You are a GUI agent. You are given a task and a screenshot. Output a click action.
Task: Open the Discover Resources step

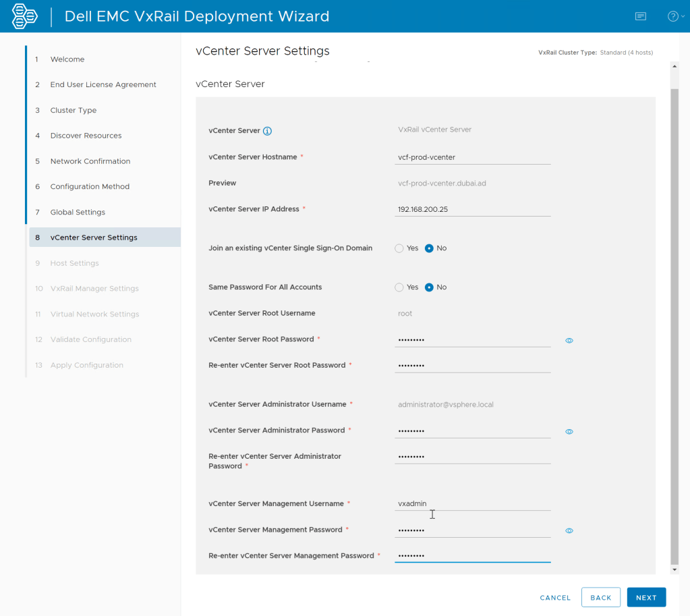click(86, 136)
